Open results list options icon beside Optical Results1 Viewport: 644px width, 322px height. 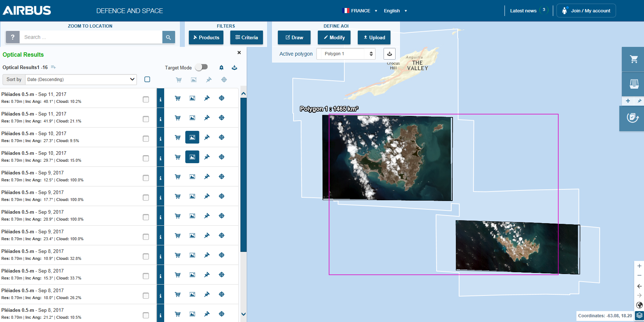[x=53, y=67]
